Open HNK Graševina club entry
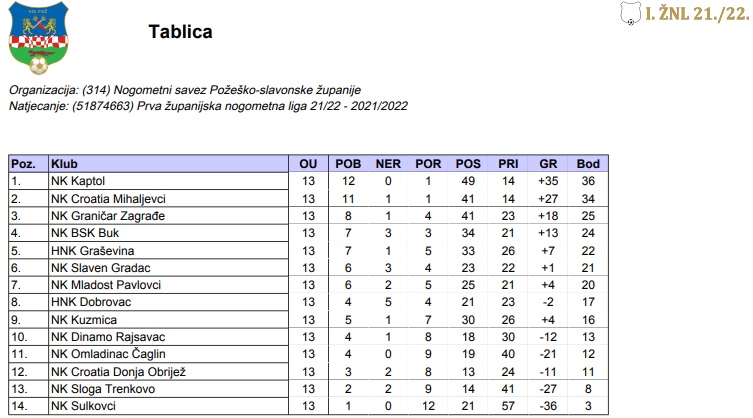Image resolution: width=753 pixels, height=418 pixels. coord(92,250)
